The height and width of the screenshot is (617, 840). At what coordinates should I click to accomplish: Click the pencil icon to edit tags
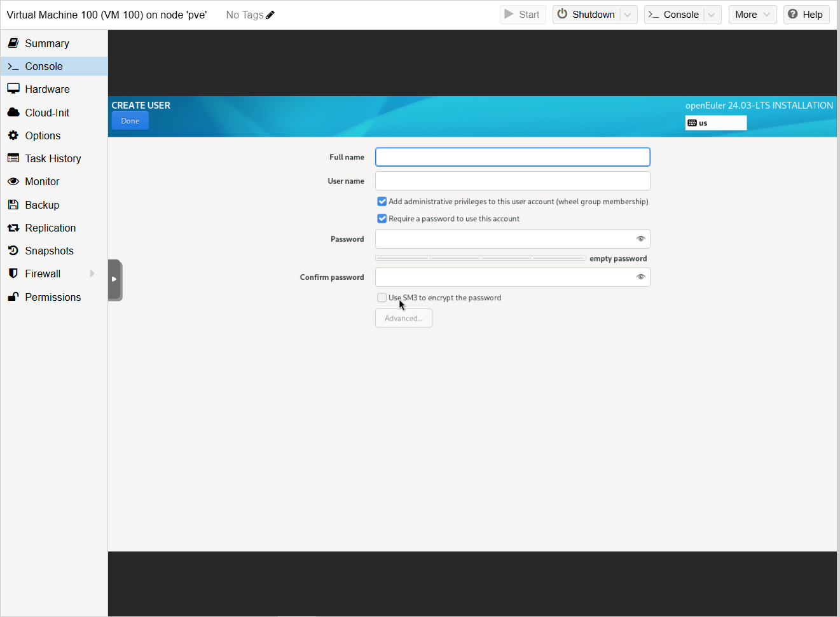tap(270, 15)
